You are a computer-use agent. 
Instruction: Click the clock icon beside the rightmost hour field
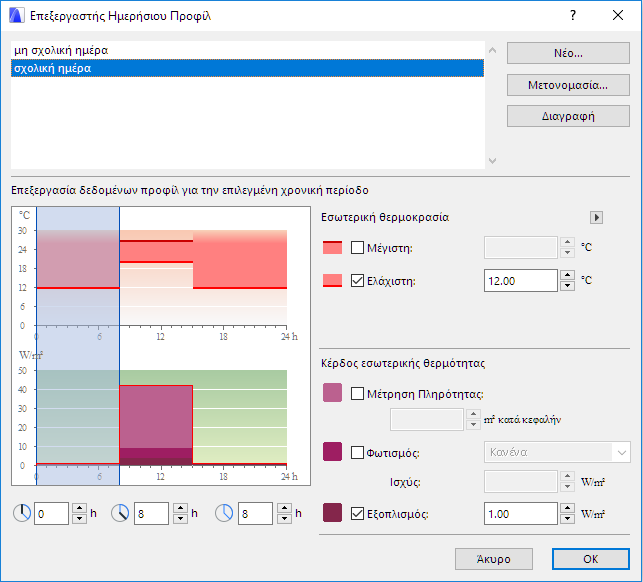(x=223, y=513)
